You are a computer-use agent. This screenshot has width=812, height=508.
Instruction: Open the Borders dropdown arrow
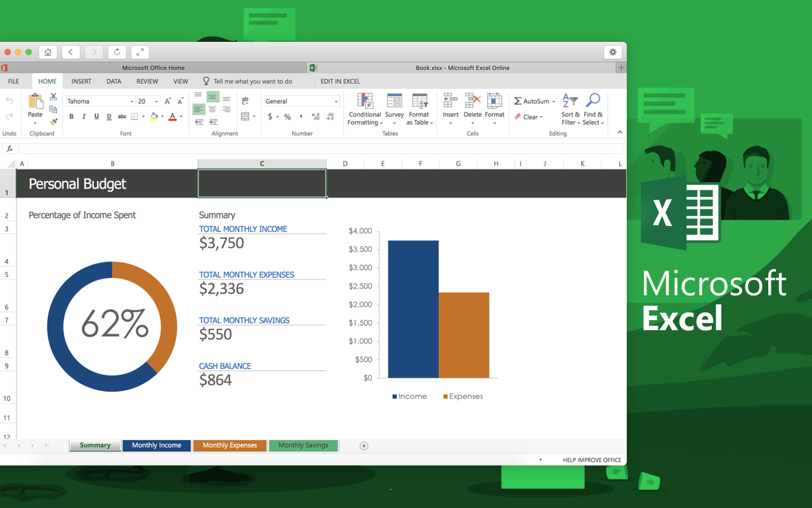[143, 116]
